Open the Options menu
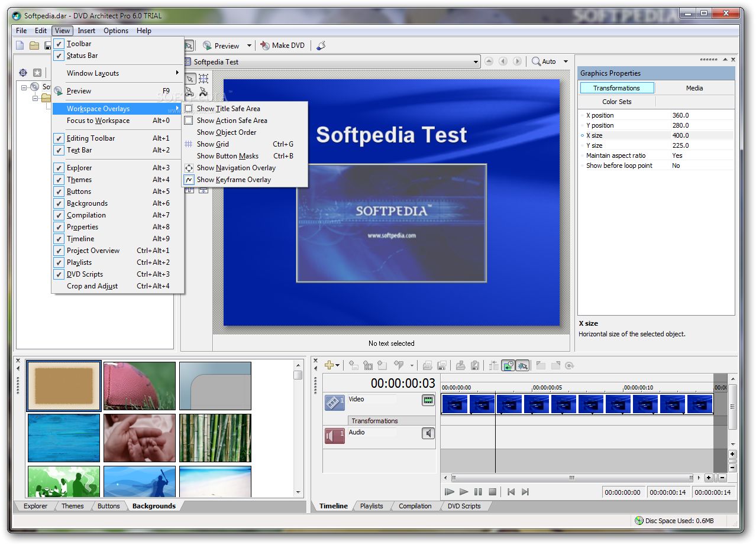The width and height of the screenshot is (756, 545). click(116, 31)
